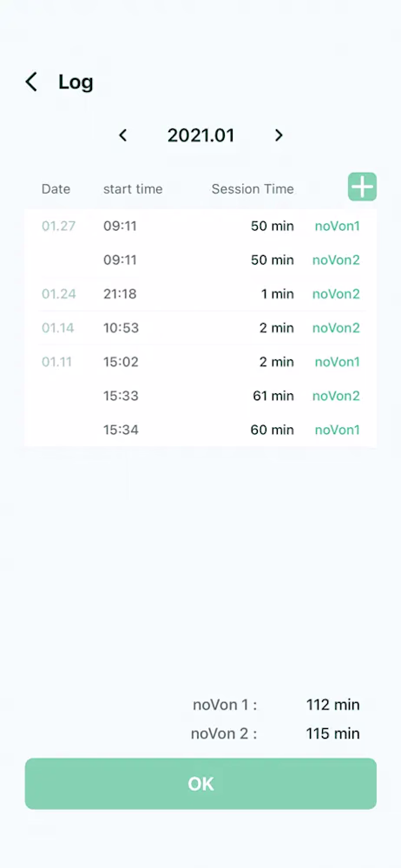Tap the noVon2 label on 01.24 row
Image resolution: width=401 pixels, height=868 pixels.
(x=336, y=294)
